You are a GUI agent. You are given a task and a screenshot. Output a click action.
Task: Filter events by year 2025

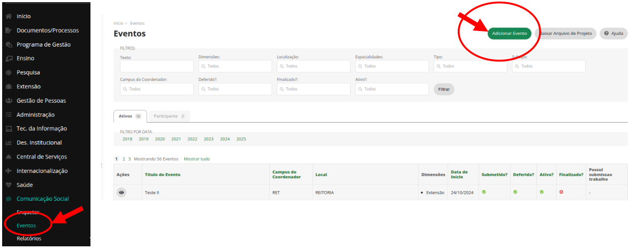pos(241,139)
